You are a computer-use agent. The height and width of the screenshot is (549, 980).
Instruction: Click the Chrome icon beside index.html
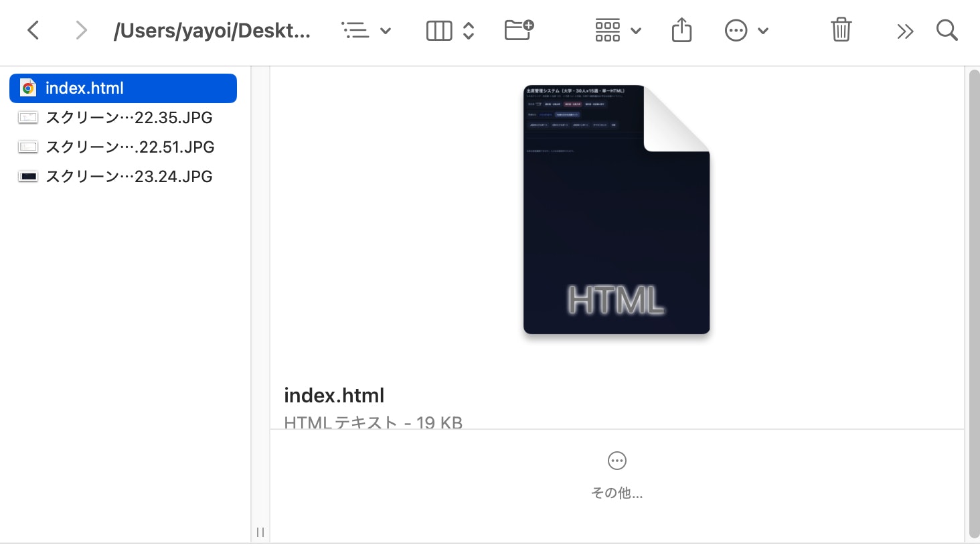[x=28, y=88]
